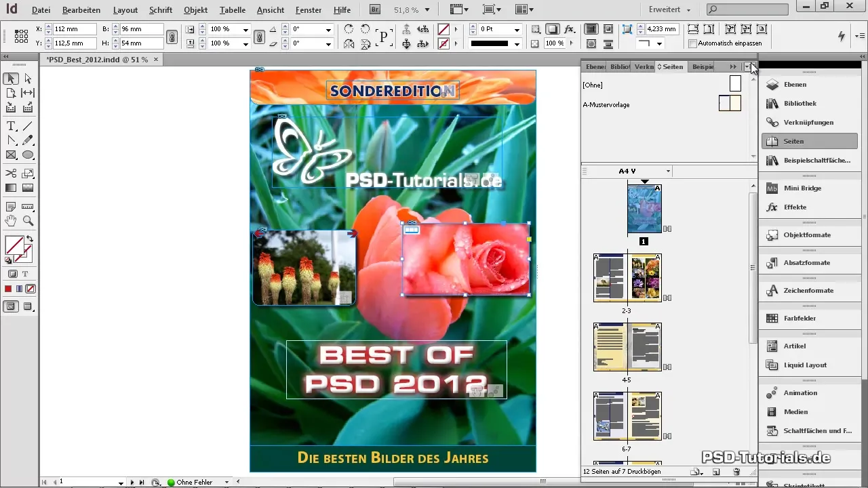Image resolution: width=868 pixels, height=488 pixels.
Task: Open horizontal scale percentage dropdown
Action: 245,30
